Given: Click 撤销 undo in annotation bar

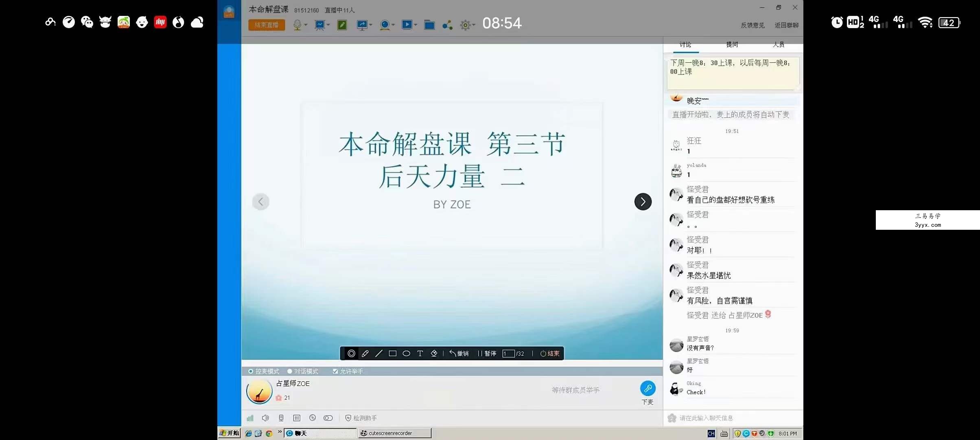Looking at the screenshot, I should point(459,353).
